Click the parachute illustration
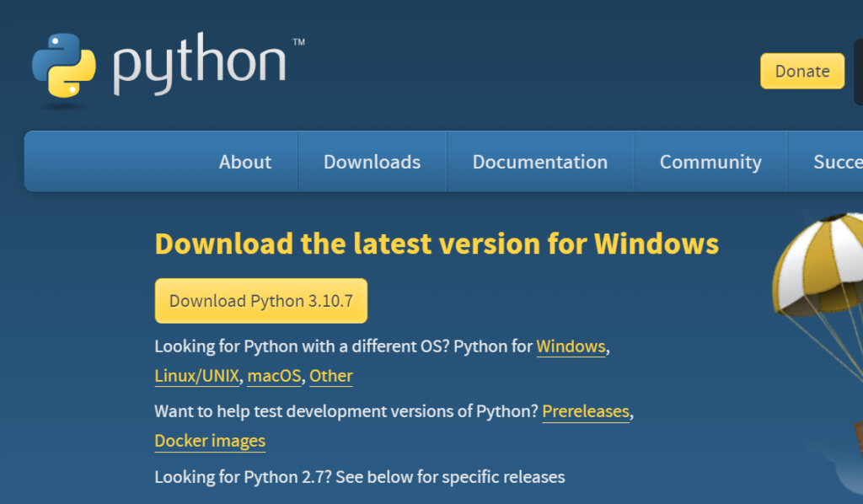Viewport: 863px width, 504px height. click(x=818, y=298)
